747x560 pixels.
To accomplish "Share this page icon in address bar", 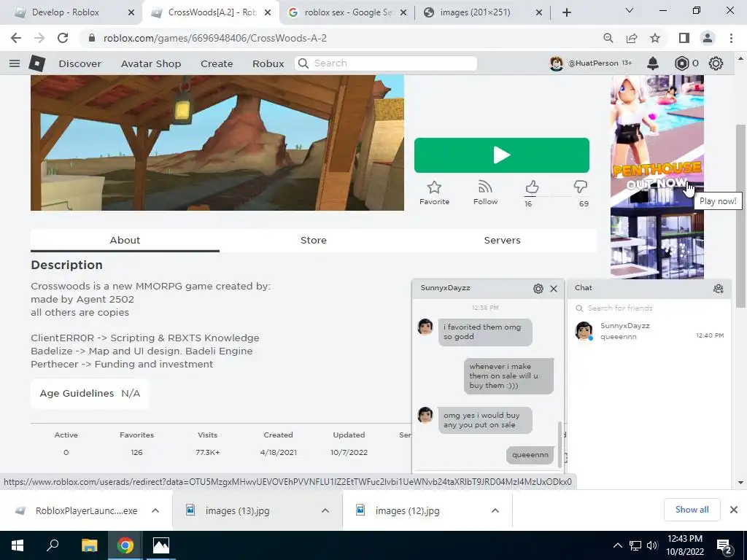I will coord(632,38).
